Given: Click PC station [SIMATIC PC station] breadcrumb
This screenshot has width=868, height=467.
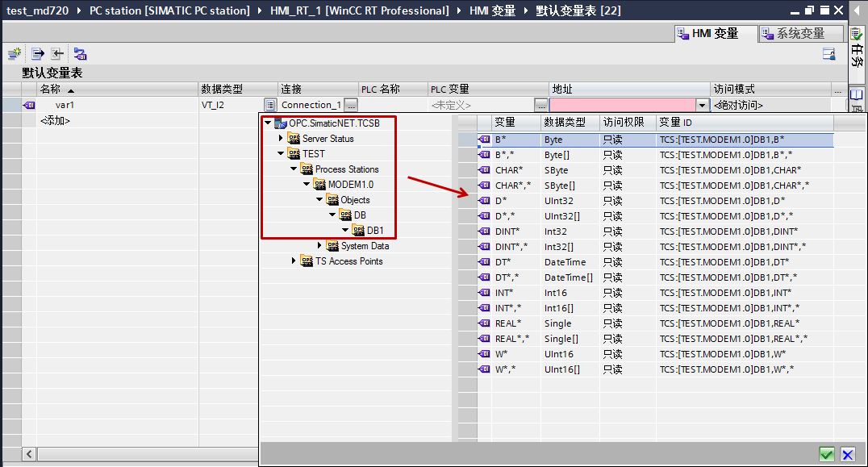Looking at the screenshot, I should [x=169, y=10].
